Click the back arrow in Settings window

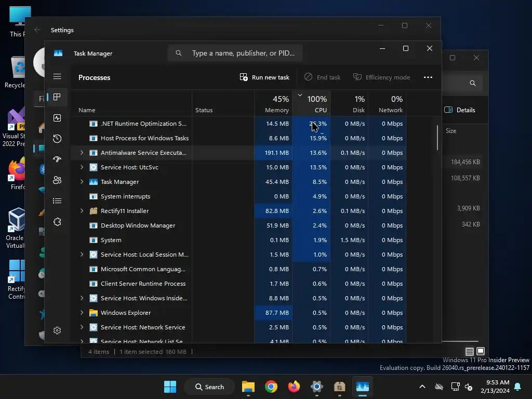[37, 30]
